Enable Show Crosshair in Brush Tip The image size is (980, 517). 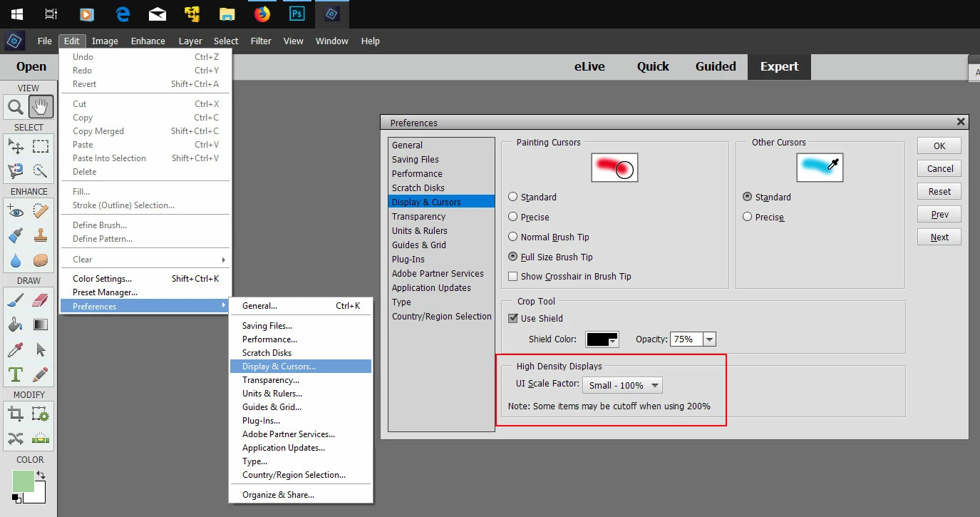click(513, 276)
